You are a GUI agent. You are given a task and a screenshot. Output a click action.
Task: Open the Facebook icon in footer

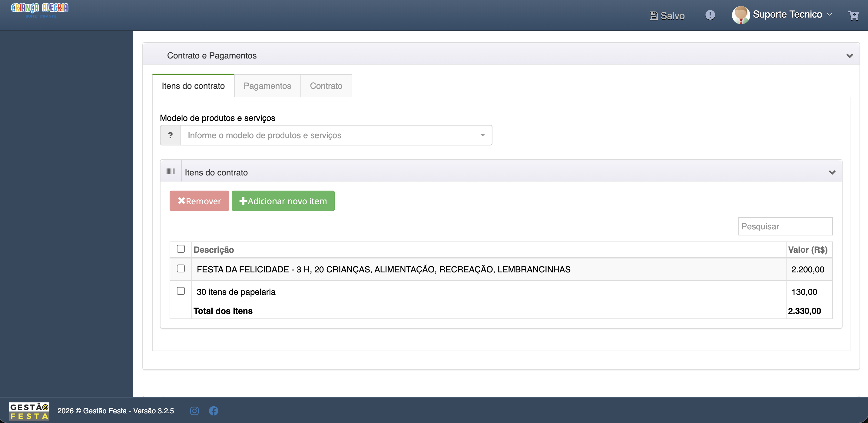click(x=213, y=411)
